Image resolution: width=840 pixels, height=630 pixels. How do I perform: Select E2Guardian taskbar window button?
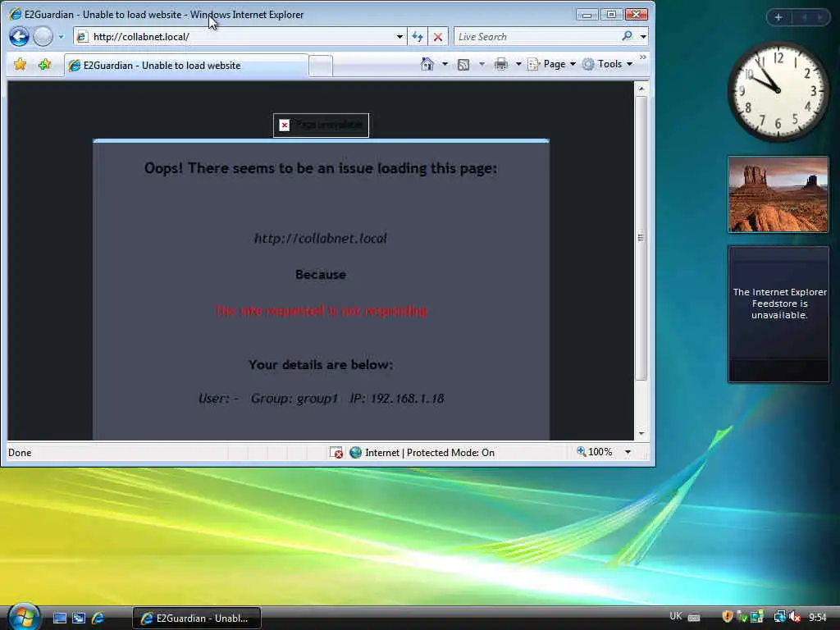[197, 619]
